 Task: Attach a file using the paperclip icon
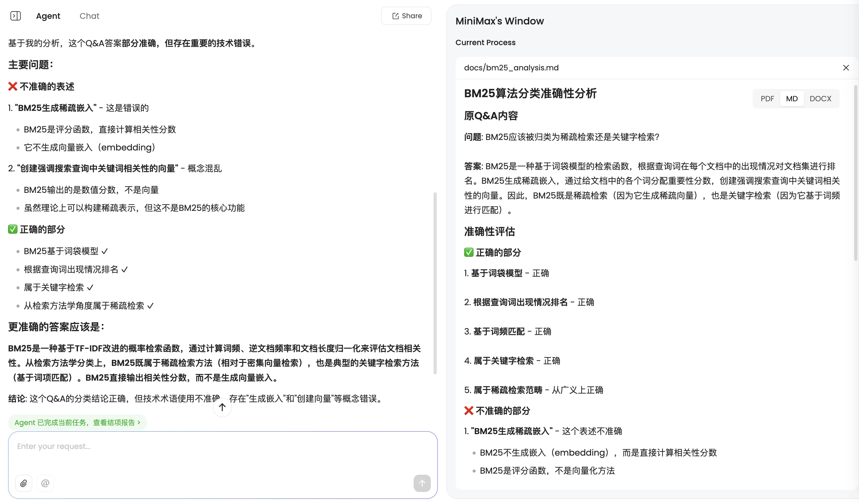pyautogui.click(x=23, y=483)
